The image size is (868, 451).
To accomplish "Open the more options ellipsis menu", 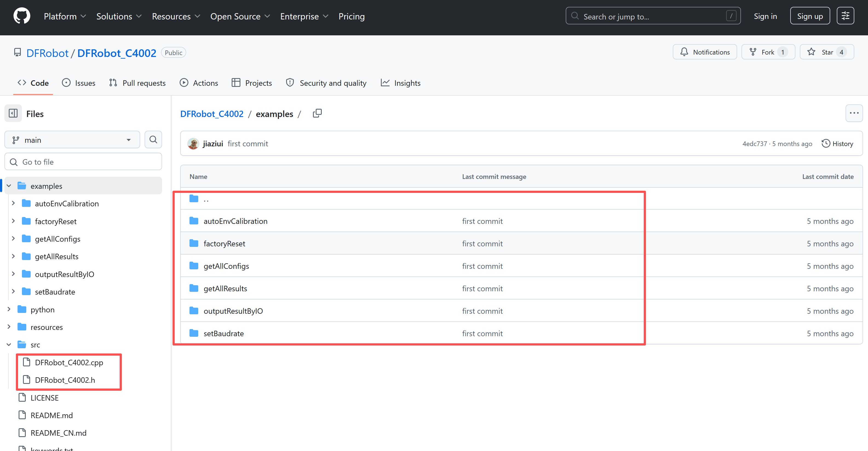I will pos(854,113).
